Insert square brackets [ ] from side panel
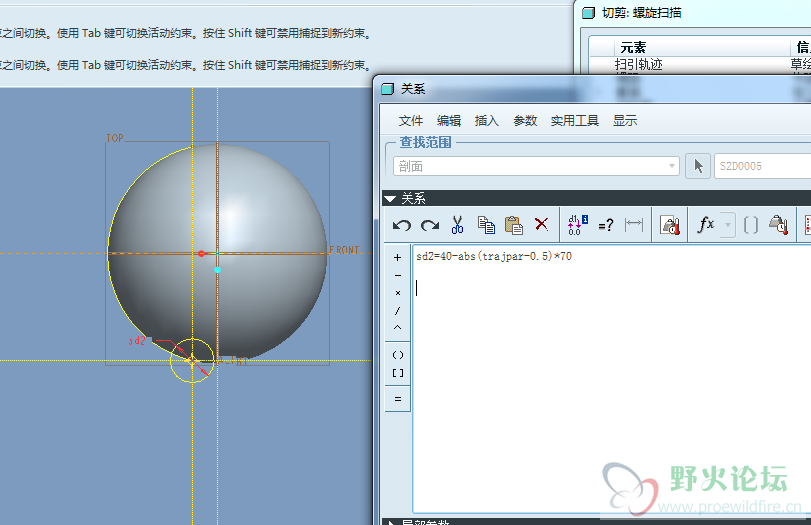Screen dimensions: 811x525 (397, 373)
